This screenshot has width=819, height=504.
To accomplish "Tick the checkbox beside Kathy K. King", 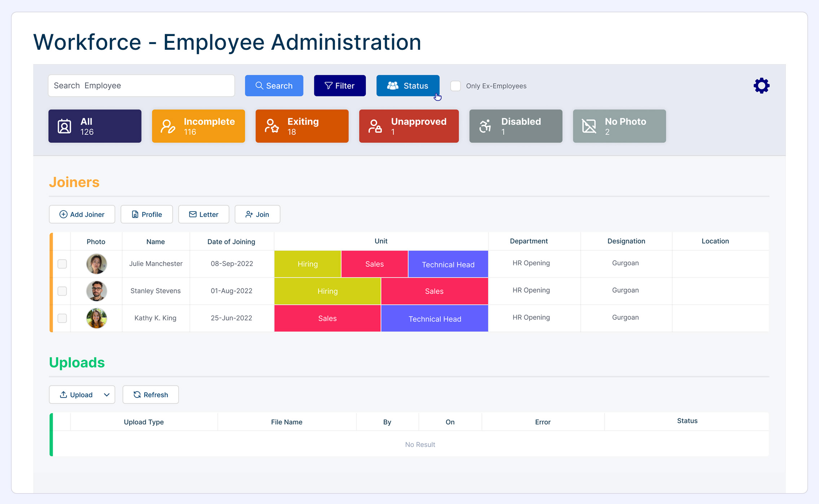I will tap(62, 318).
